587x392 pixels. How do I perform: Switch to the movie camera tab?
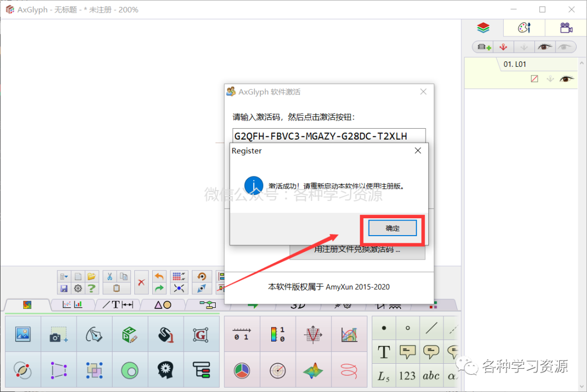pyautogui.click(x=566, y=28)
